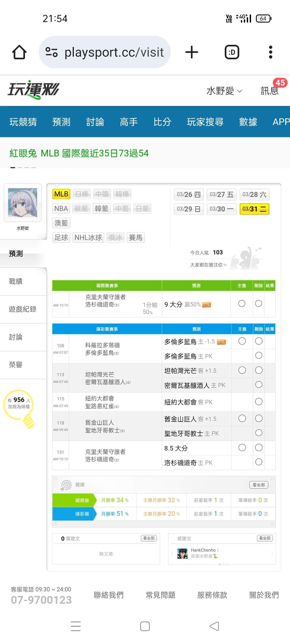290x644 pixels.
Task: Select the 03/30 date button
Action: click(222, 209)
